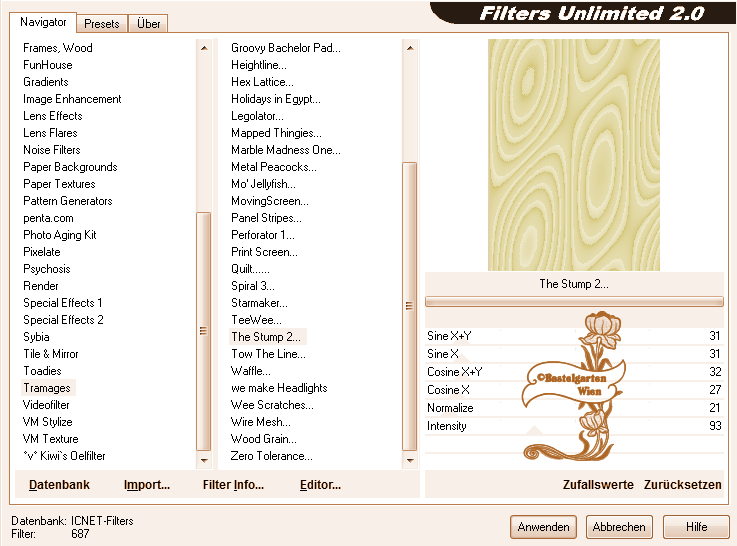The width and height of the screenshot is (737, 546).
Task: Select the Tile & Mirror category
Action: tap(51, 354)
